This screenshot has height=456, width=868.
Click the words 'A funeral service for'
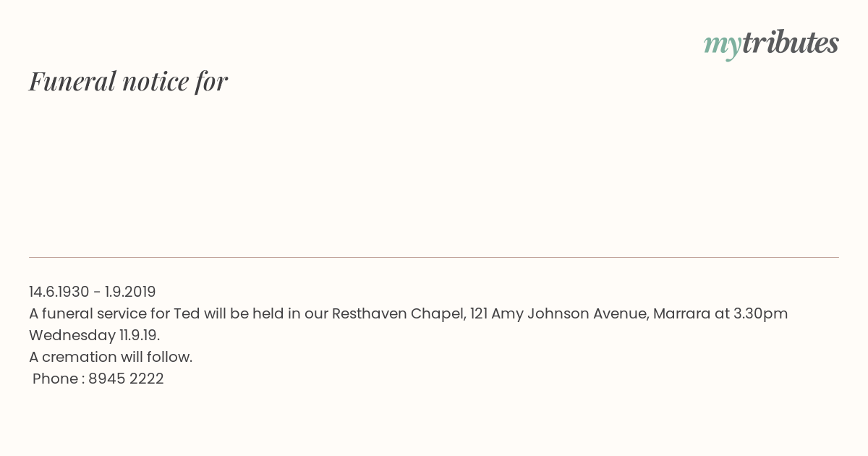[99, 313]
